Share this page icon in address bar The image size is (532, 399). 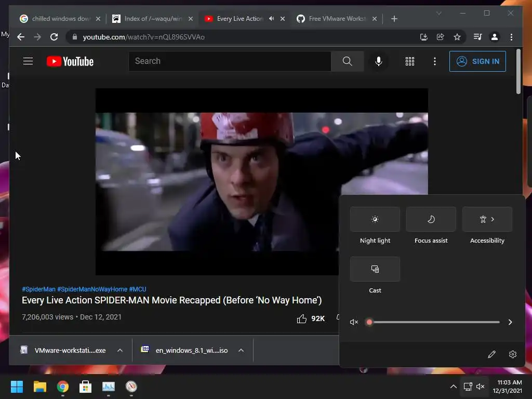(x=441, y=37)
